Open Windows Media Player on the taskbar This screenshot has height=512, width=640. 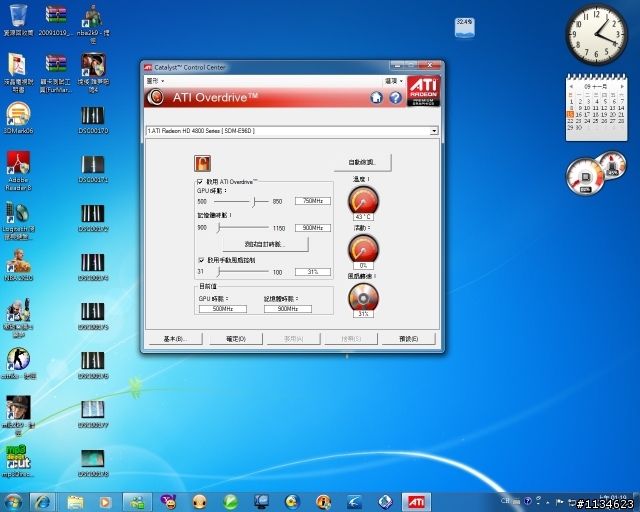tap(105, 502)
